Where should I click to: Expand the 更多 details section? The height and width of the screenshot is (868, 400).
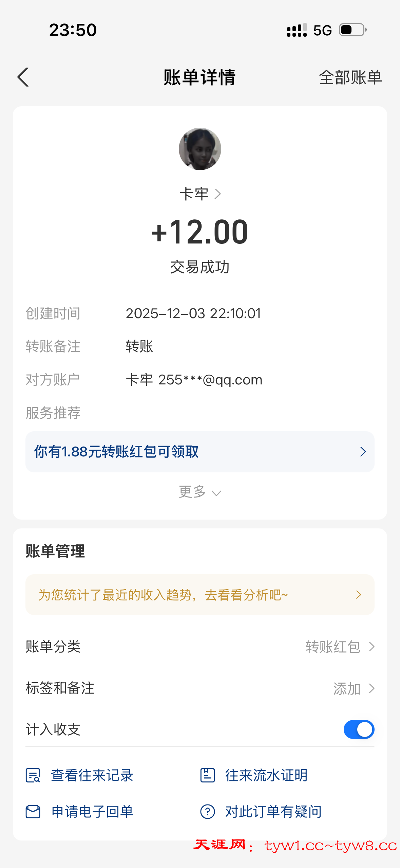pos(200,492)
